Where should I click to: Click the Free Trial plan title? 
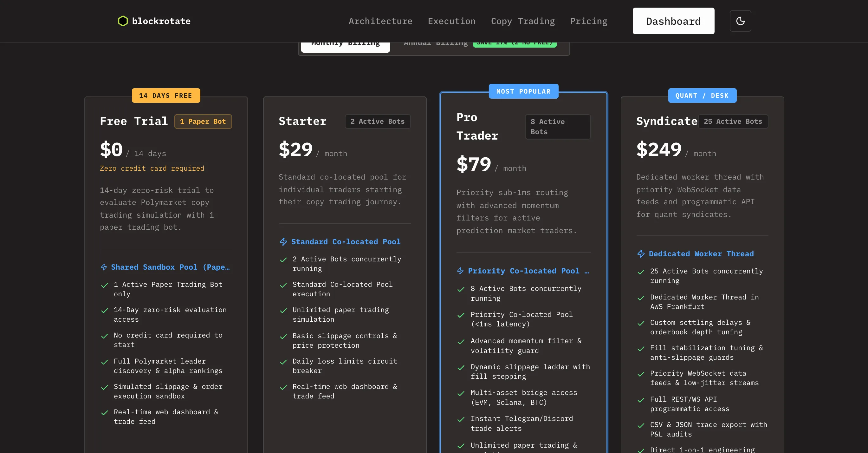click(134, 121)
